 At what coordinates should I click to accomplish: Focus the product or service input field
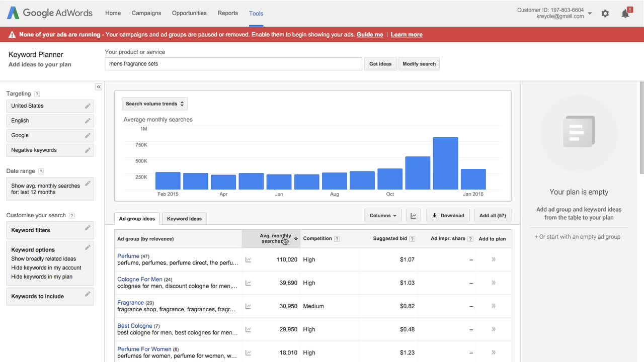click(233, 64)
